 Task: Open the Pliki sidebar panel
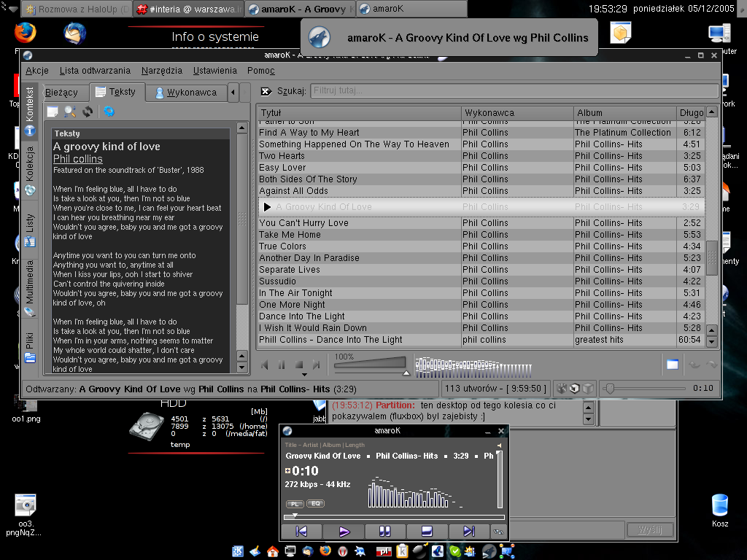pos(29,348)
